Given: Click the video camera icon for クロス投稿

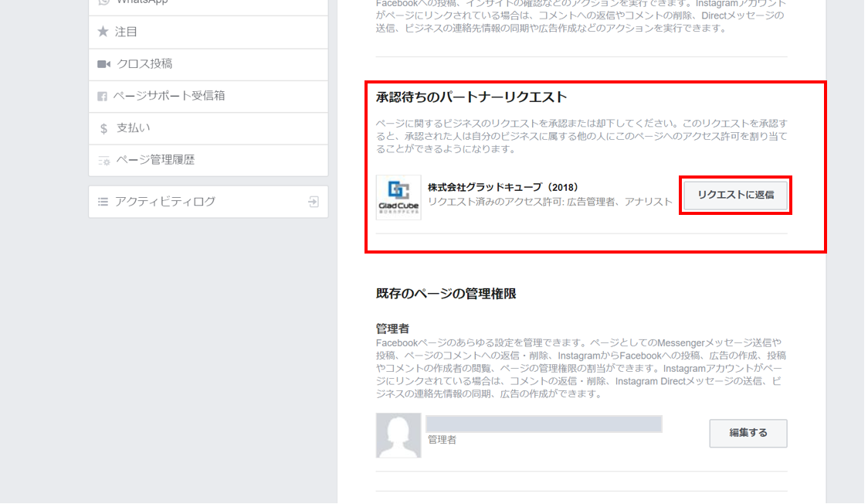Looking at the screenshot, I should click(x=103, y=64).
